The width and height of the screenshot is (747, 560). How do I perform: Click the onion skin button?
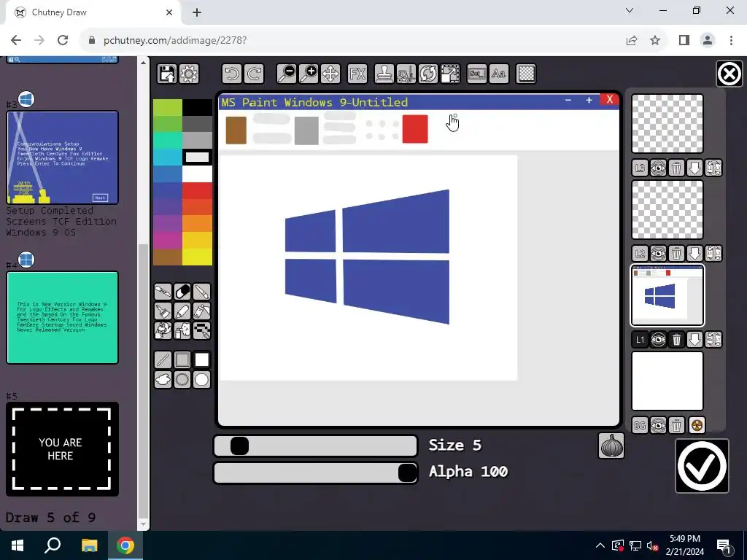[x=611, y=446]
